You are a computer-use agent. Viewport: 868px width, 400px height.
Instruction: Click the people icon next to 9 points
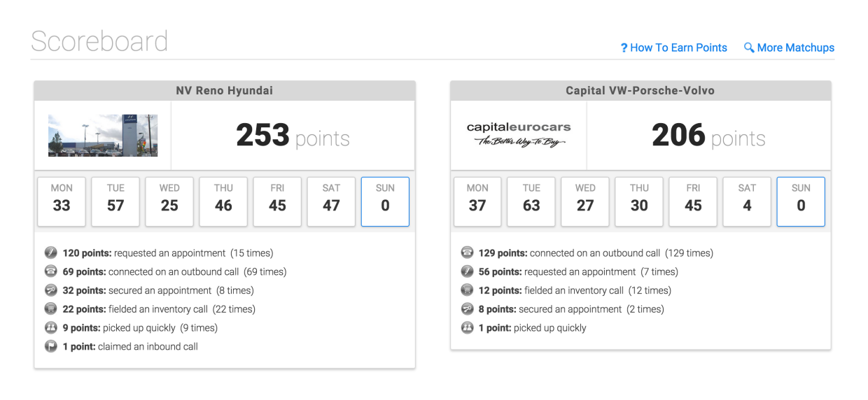pyautogui.click(x=51, y=327)
